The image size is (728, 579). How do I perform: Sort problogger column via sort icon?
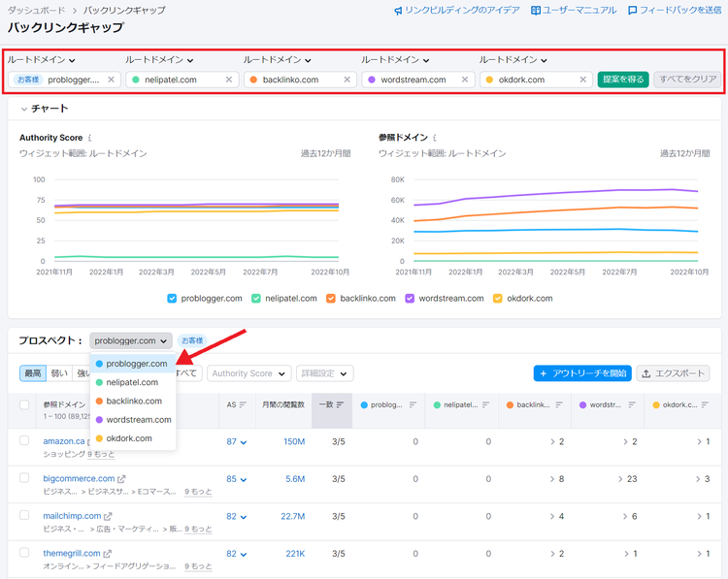[413, 404]
